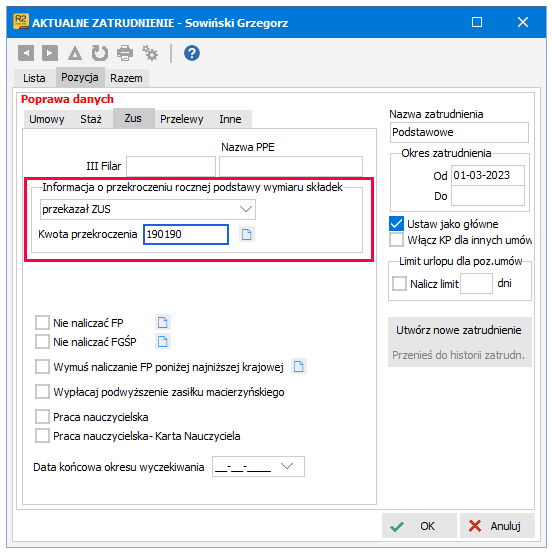
Task: Confirm with the OK button
Action: tap(419, 526)
